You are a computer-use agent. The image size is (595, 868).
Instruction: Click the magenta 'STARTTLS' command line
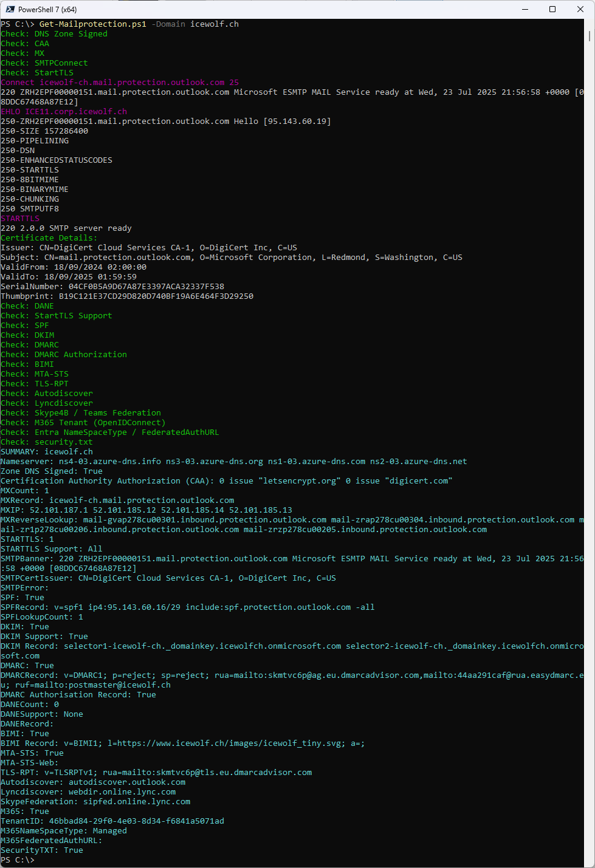[x=20, y=219]
